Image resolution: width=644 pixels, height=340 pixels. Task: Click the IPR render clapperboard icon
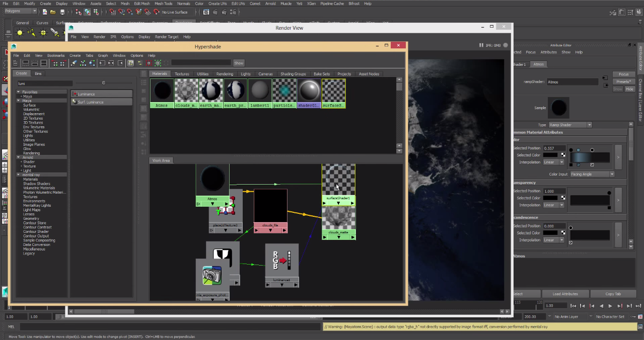click(x=225, y=12)
